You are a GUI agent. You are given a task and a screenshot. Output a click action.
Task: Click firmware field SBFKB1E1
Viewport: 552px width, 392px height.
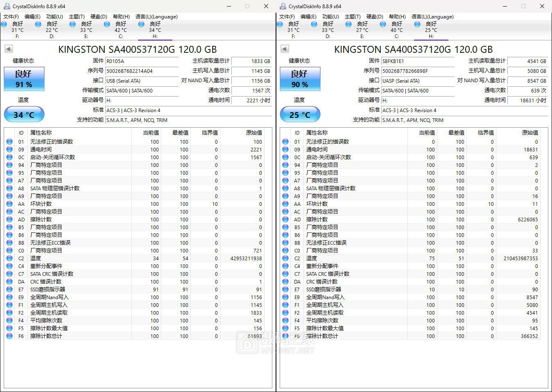[x=418, y=61]
